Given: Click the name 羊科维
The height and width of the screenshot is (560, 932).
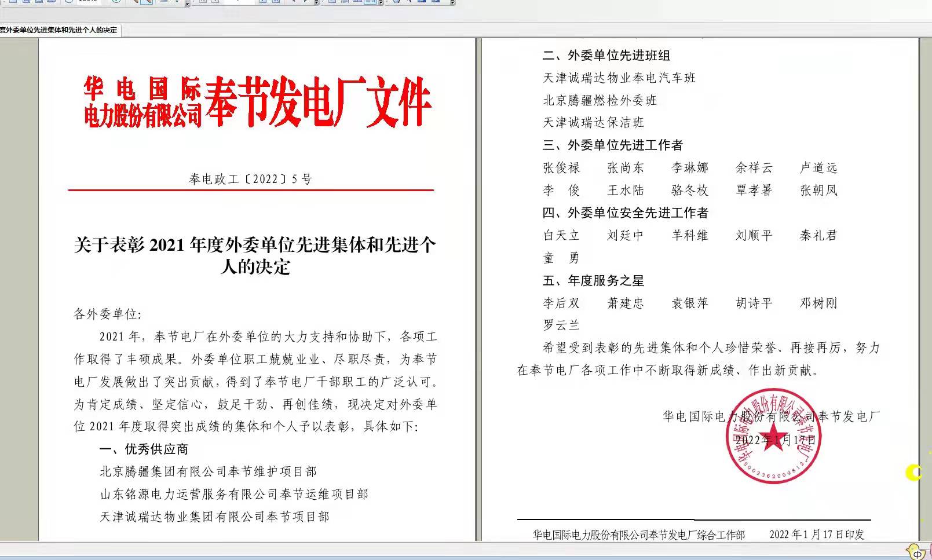Looking at the screenshot, I should point(690,235).
